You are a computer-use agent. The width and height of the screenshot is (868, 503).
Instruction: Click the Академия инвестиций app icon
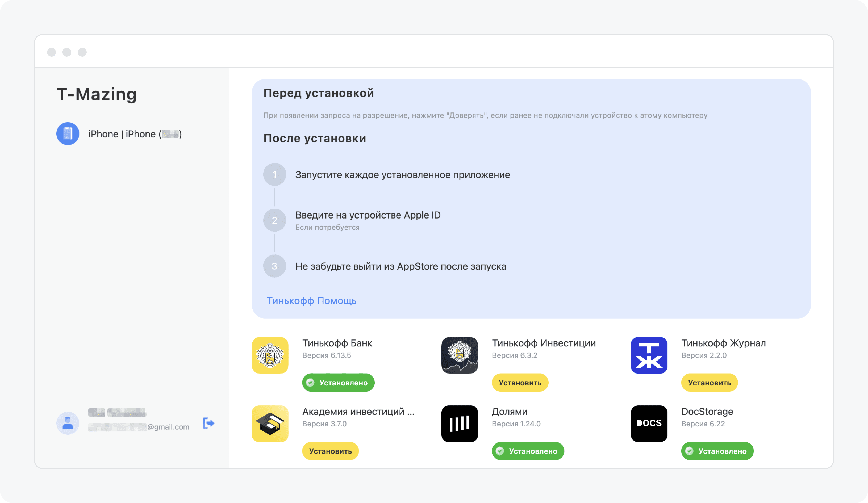270,423
